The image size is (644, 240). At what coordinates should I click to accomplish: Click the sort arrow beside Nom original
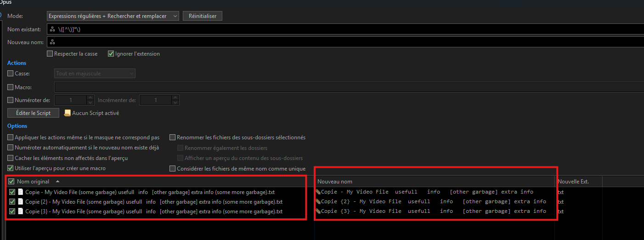(x=57, y=182)
